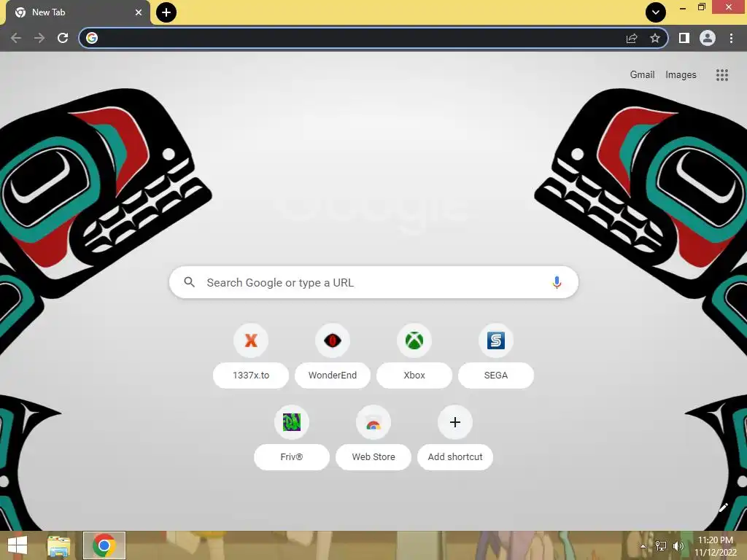Viewport: 747px width, 560px height.
Task: Open Gmail link
Action: [x=642, y=75]
